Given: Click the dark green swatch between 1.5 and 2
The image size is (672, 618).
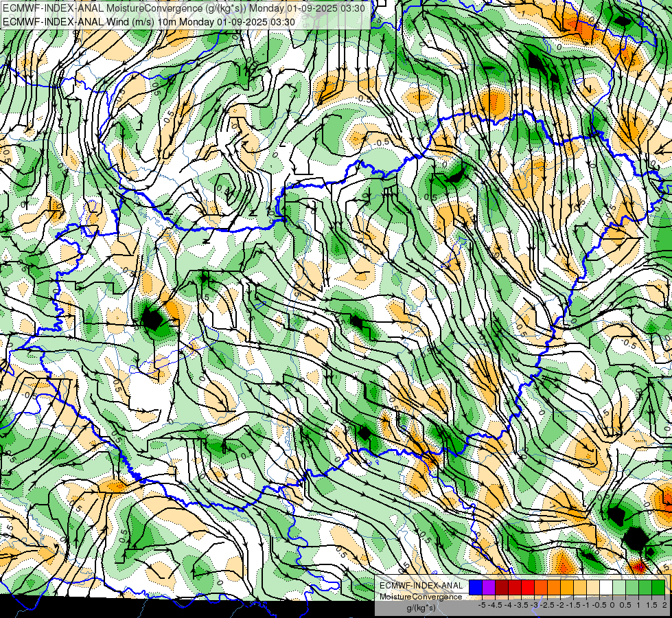Looking at the screenshot, I should (x=658, y=587).
